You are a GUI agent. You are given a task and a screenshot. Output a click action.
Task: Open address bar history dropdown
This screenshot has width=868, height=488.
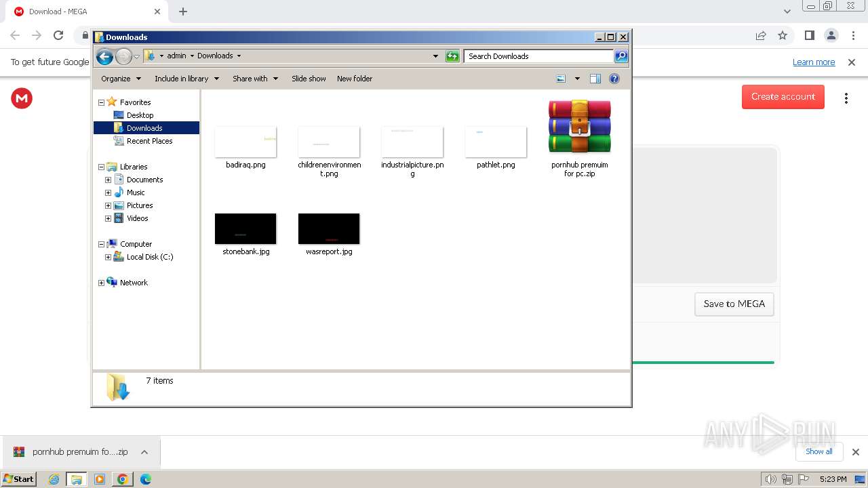(x=435, y=56)
